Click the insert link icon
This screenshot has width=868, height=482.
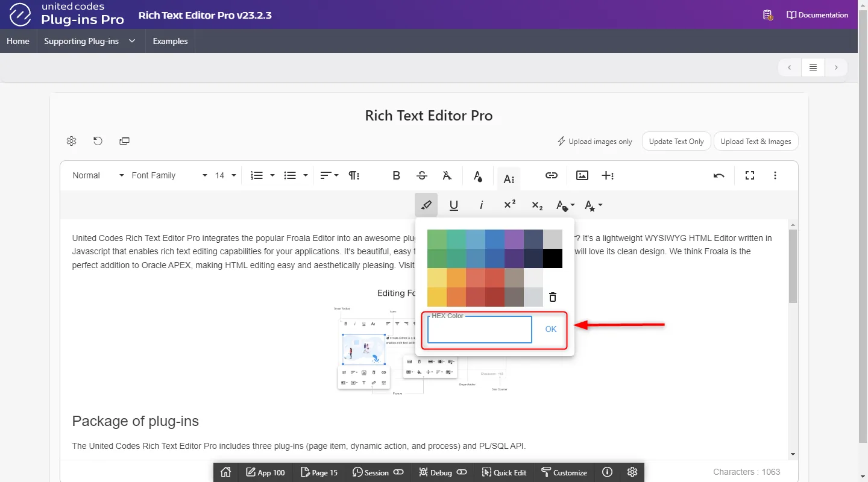pyautogui.click(x=551, y=175)
